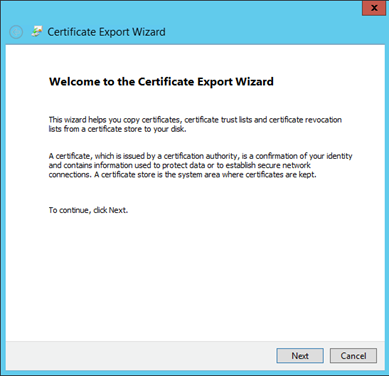Close the wizard with the red X

374,8
